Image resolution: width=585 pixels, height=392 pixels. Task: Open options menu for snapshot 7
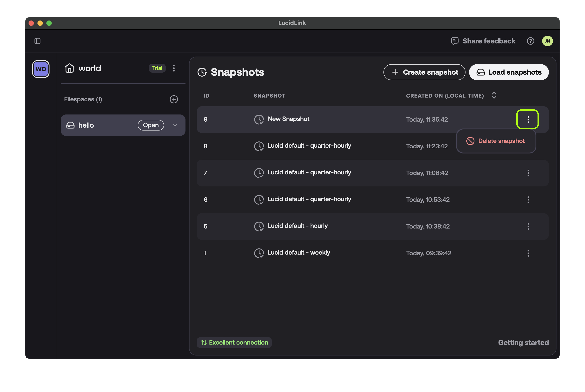(528, 173)
